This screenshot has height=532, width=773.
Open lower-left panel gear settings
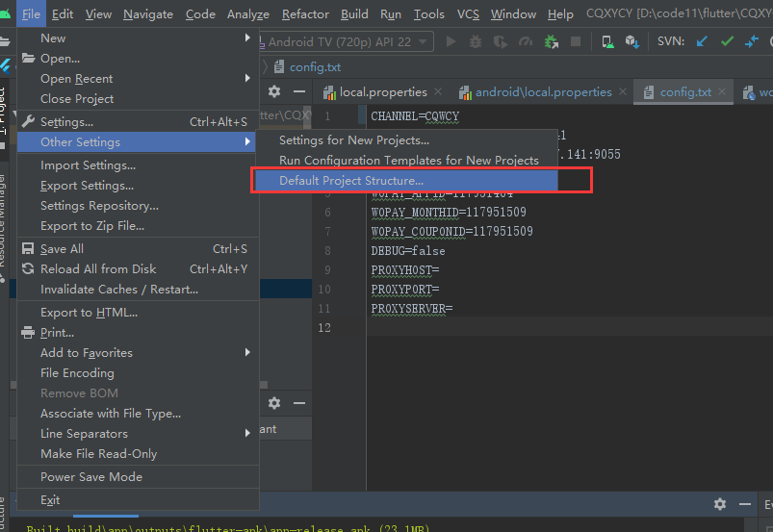[x=274, y=403]
